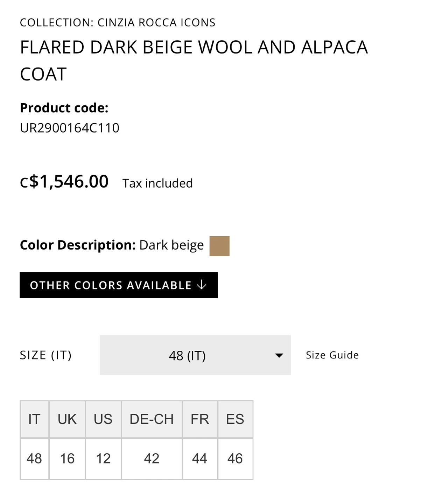Open the size selection dropdown

[x=195, y=355]
